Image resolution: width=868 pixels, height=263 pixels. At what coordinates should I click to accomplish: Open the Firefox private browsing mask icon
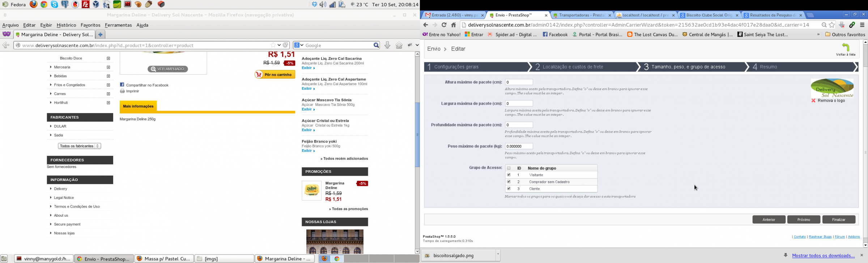pos(7,34)
